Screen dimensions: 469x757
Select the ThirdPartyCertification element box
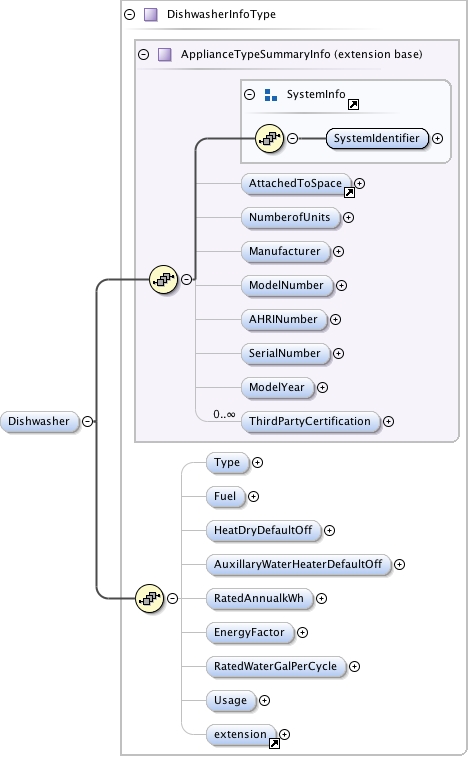[x=310, y=422]
